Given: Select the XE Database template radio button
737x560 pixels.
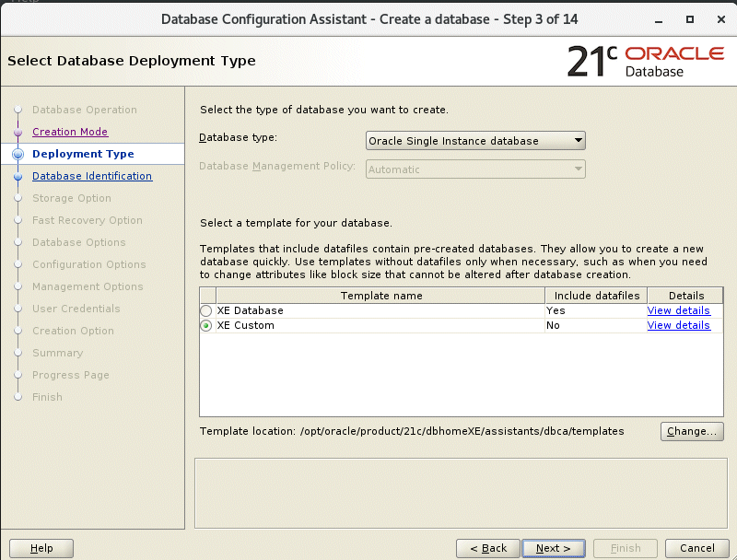Looking at the screenshot, I should pyautogui.click(x=205, y=310).
